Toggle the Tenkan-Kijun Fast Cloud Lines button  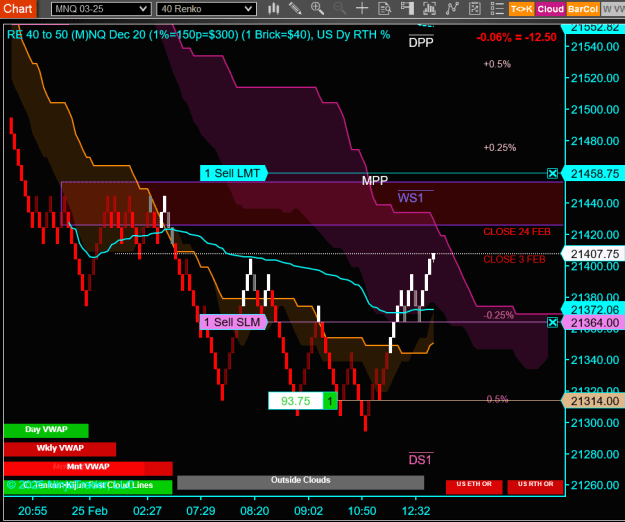pos(88,487)
